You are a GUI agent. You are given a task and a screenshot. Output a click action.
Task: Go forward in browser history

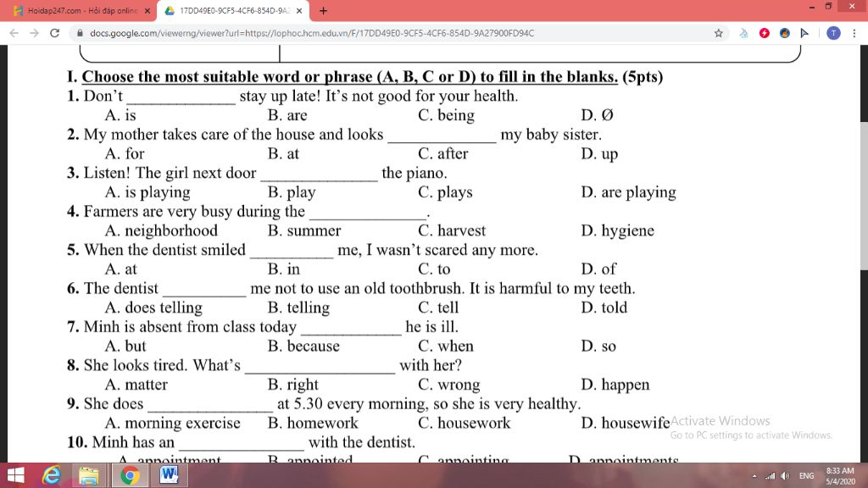[x=34, y=33]
